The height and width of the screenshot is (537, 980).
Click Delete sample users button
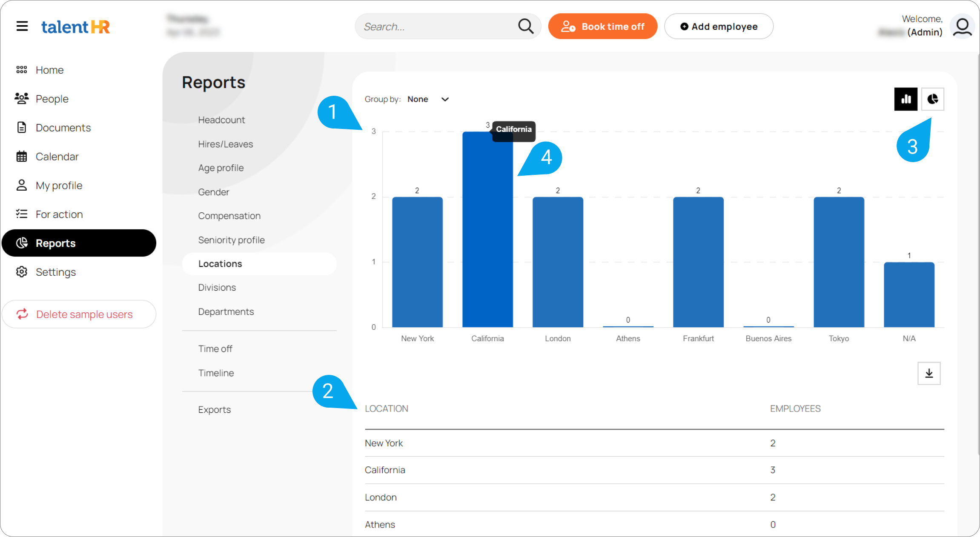click(79, 314)
